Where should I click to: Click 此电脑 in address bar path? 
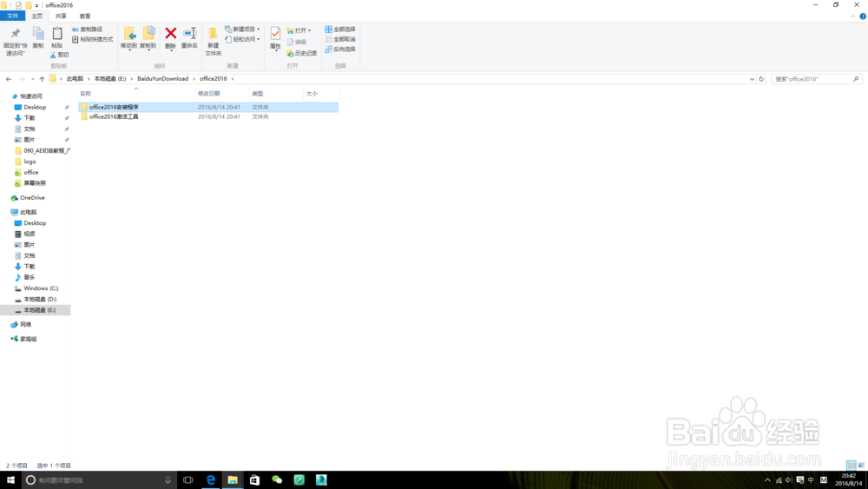[75, 79]
